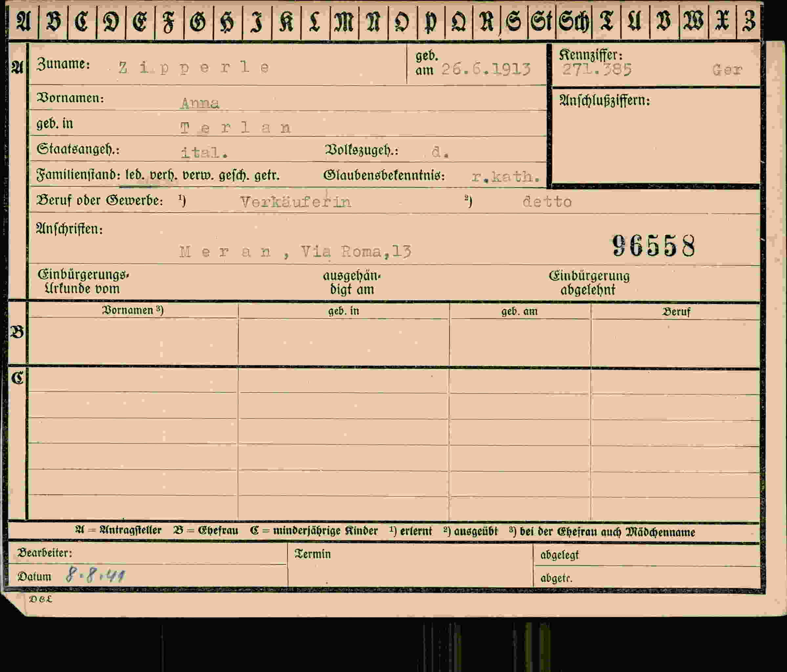The width and height of the screenshot is (787, 672).
Task: Click the typed surname 'Zipperle'
Action: coord(194,68)
